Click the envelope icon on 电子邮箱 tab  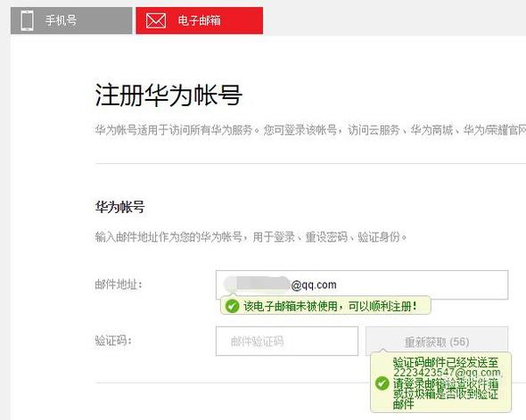(x=156, y=21)
